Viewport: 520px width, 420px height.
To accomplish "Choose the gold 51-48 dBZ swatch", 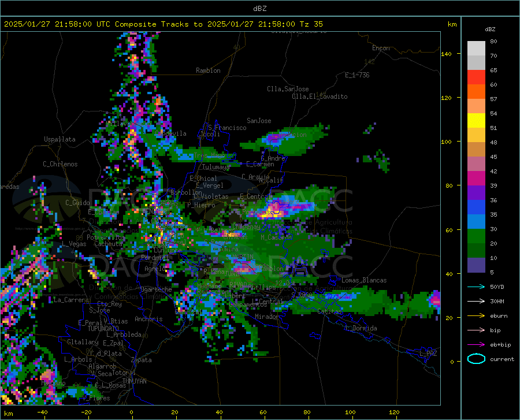I will 476,135.
